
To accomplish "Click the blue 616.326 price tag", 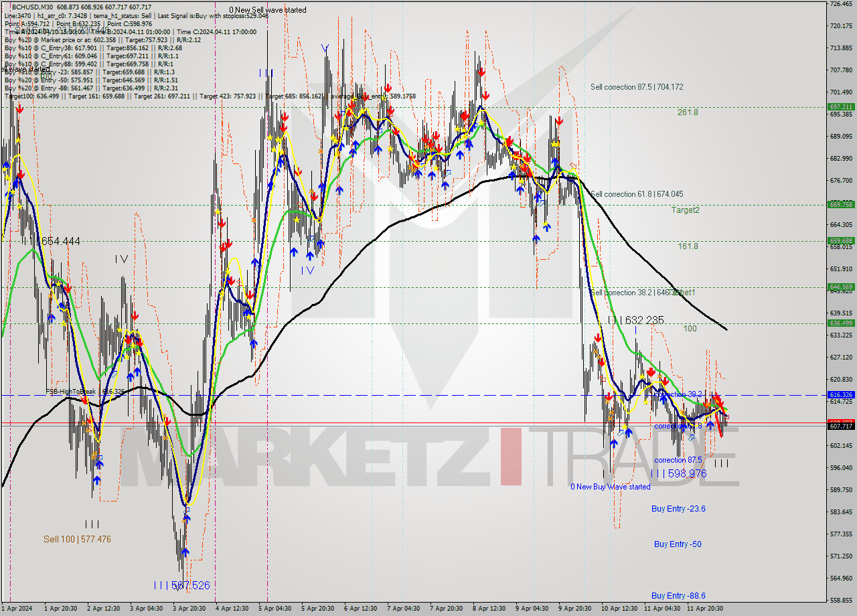I will [841, 395].
